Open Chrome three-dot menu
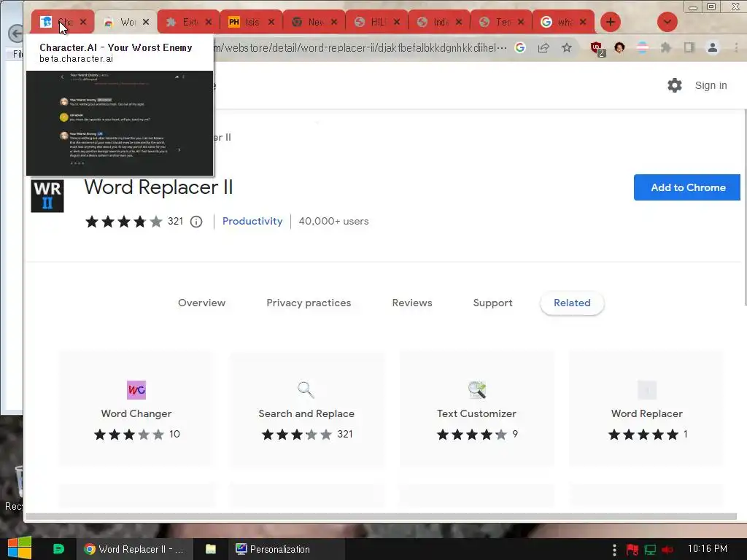The height and width of the screenshot is (560, 747). pos(736,47)
